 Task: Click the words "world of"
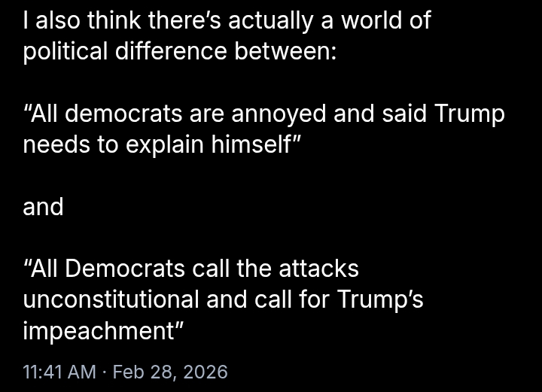tap(385, 20)
